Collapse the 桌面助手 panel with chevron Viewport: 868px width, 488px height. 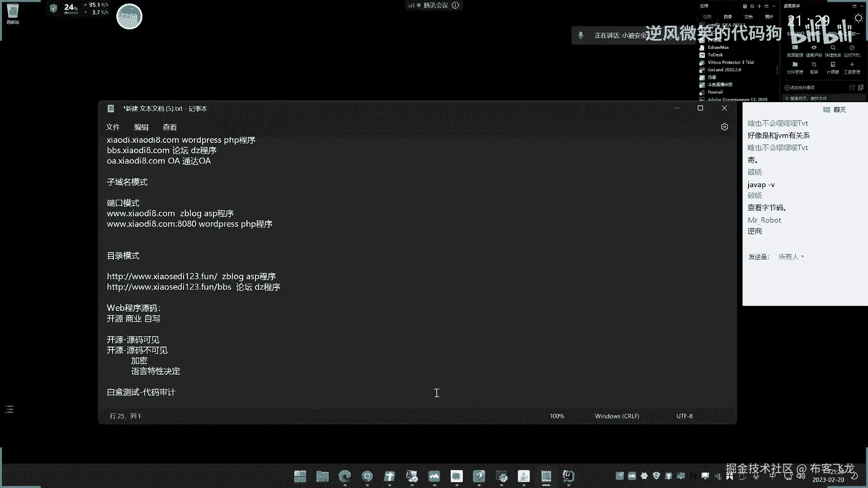(x=863, y=6)
